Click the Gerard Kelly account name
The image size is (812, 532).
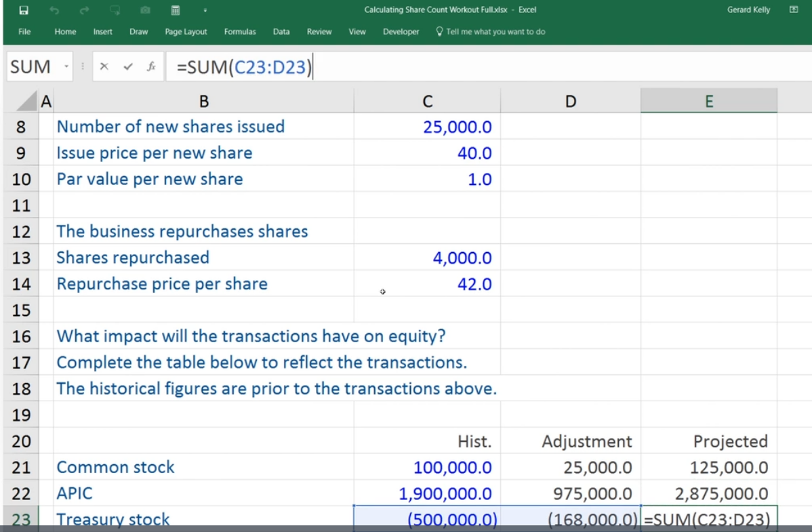pos(748,9)
